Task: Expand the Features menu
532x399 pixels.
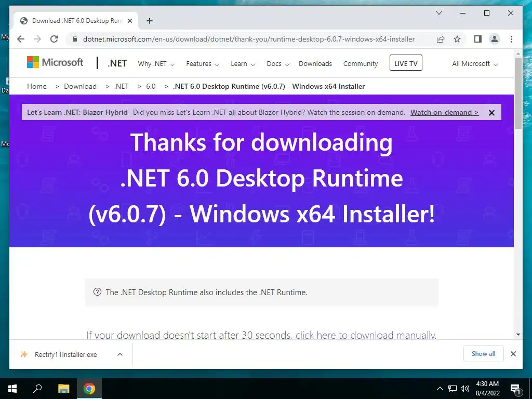Action: (203, 64)
